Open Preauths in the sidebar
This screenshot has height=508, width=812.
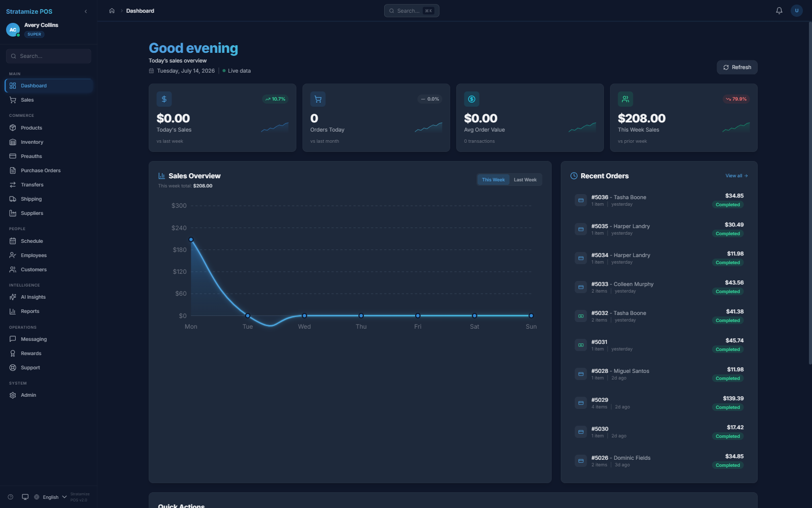(x=49, y=156)
